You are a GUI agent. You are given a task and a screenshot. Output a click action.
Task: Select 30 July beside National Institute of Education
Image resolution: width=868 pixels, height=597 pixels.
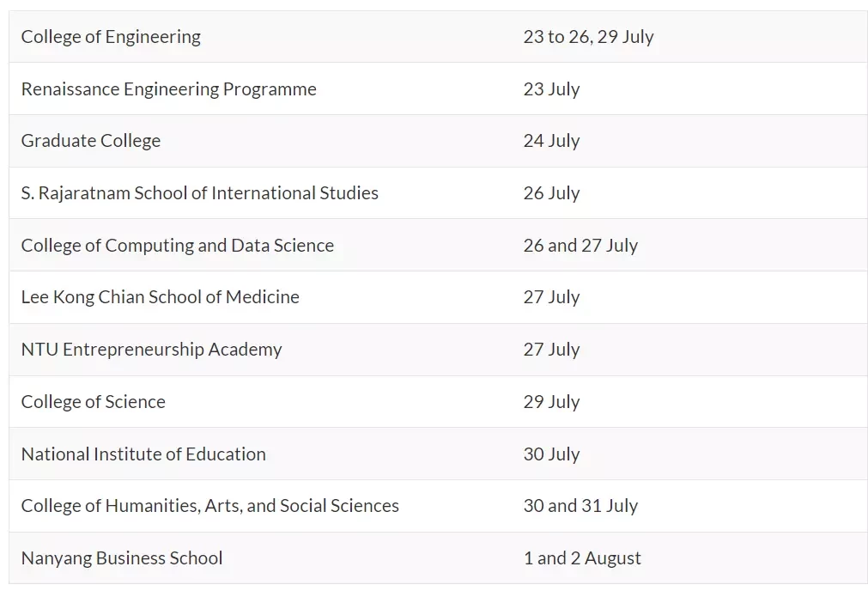point(551,454)
